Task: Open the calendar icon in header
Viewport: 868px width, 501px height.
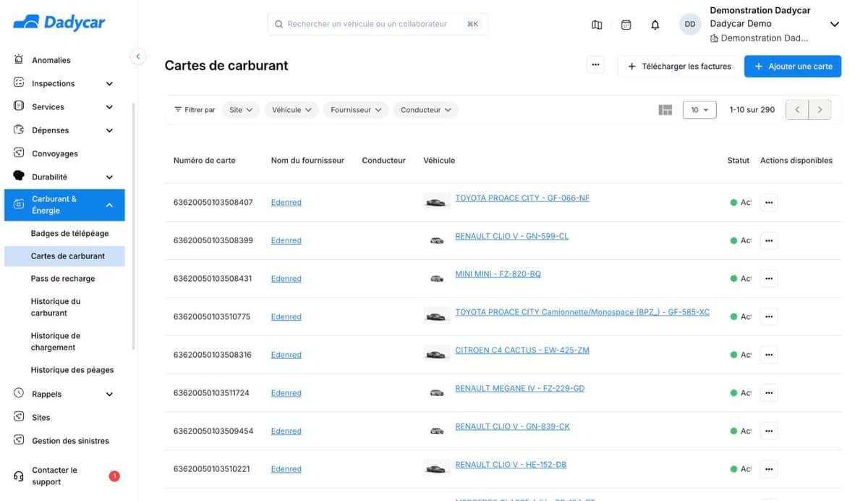Action: (x=626, y=25)
